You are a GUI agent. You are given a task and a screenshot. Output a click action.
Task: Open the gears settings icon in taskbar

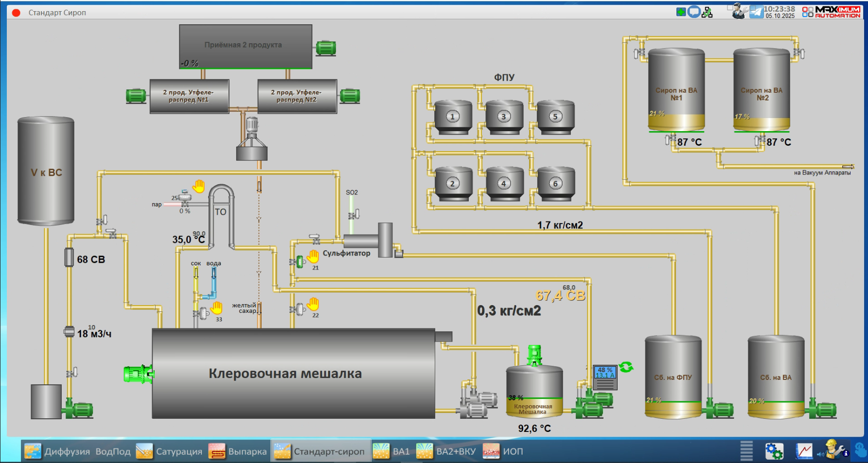coord(774,451)
